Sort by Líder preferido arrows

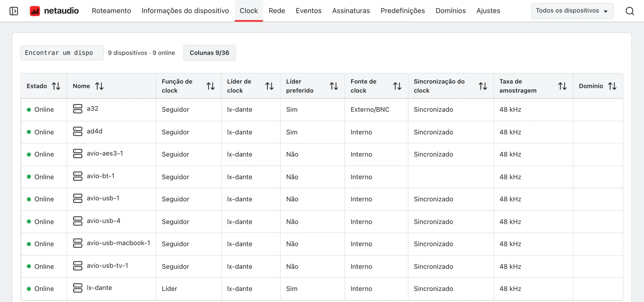(334, 86)
